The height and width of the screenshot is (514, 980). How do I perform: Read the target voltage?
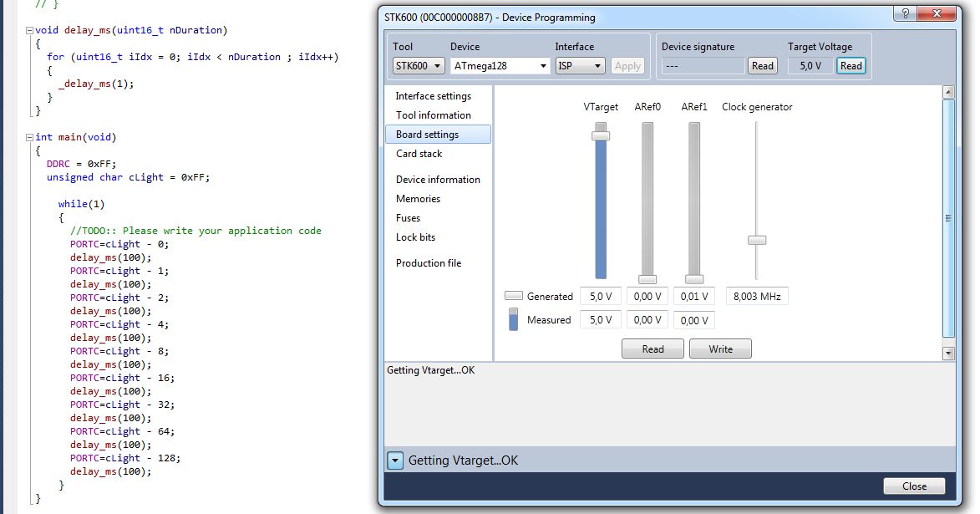tap(851, 66)
